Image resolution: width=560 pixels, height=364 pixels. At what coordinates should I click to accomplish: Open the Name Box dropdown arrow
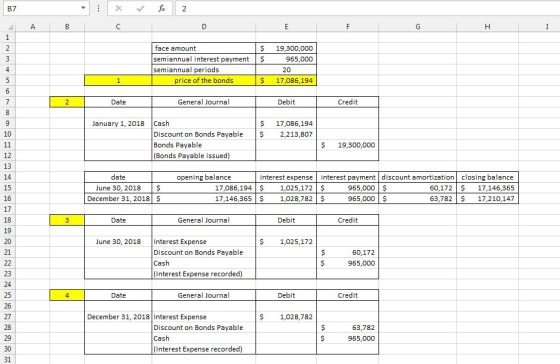point(83,8)
